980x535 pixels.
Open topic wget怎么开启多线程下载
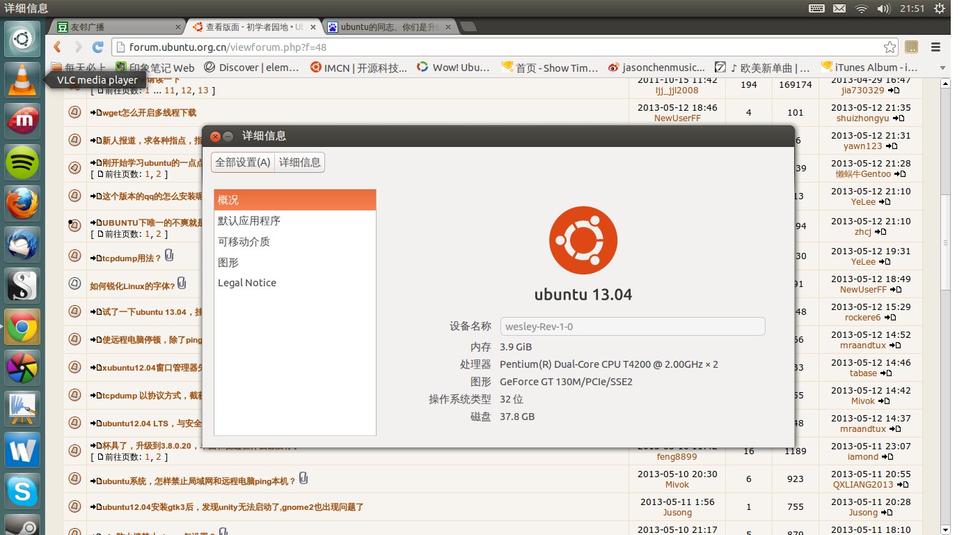pyautogui.click(x=149, y=113)
